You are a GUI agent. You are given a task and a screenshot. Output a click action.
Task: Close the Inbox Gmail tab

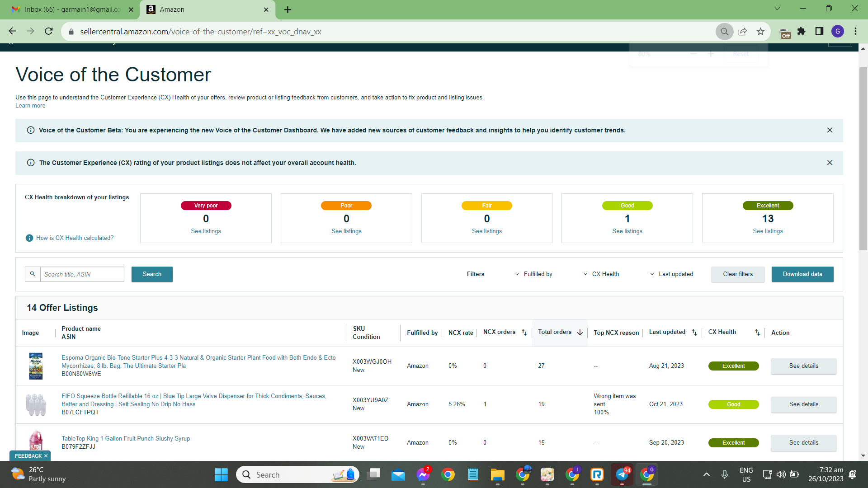[131, 9]
